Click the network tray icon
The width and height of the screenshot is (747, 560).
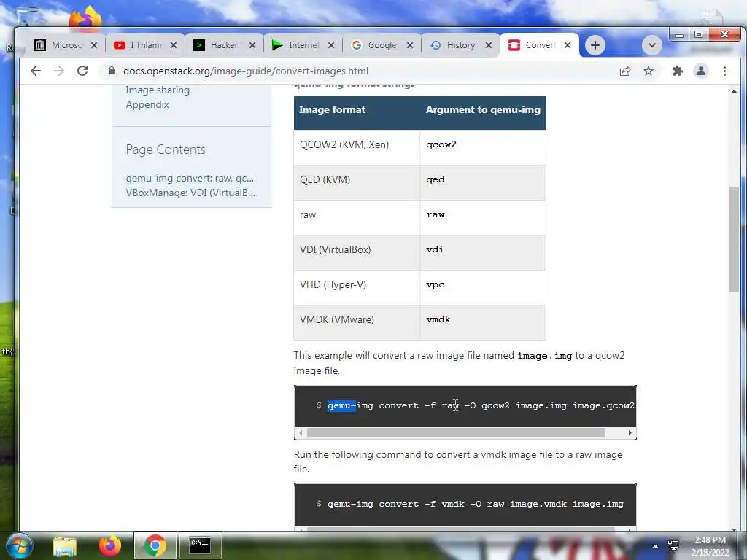point(673,545)
